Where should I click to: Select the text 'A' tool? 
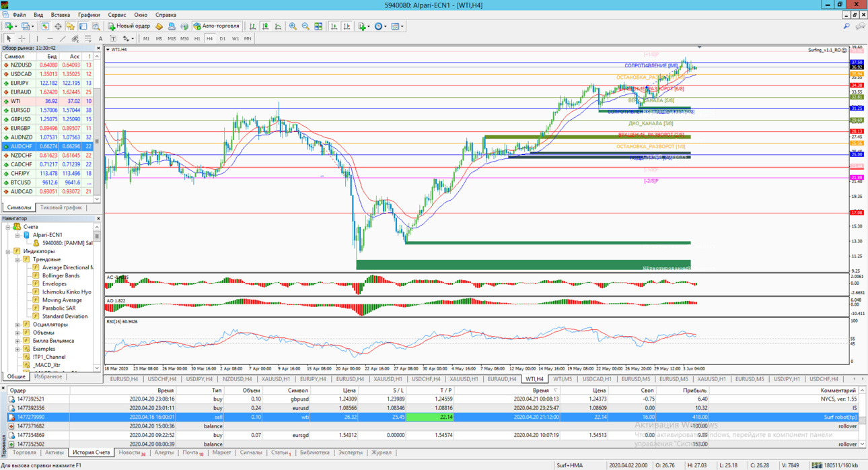click(x=100, y=38)
